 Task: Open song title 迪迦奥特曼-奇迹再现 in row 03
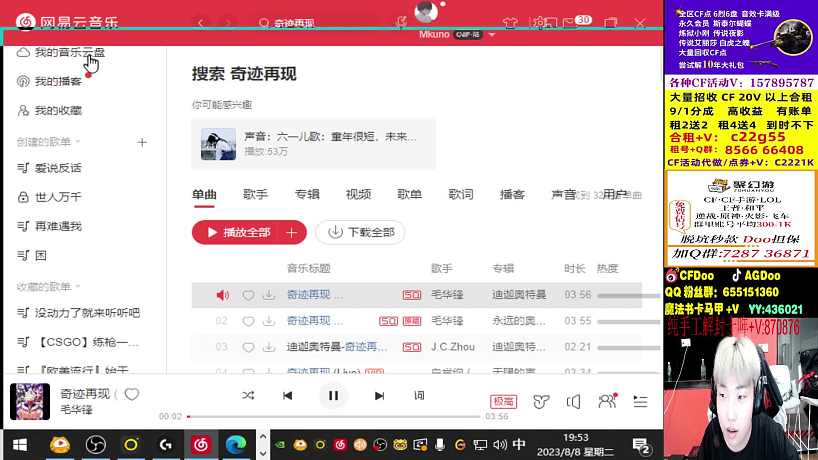(x=336, y=347)
